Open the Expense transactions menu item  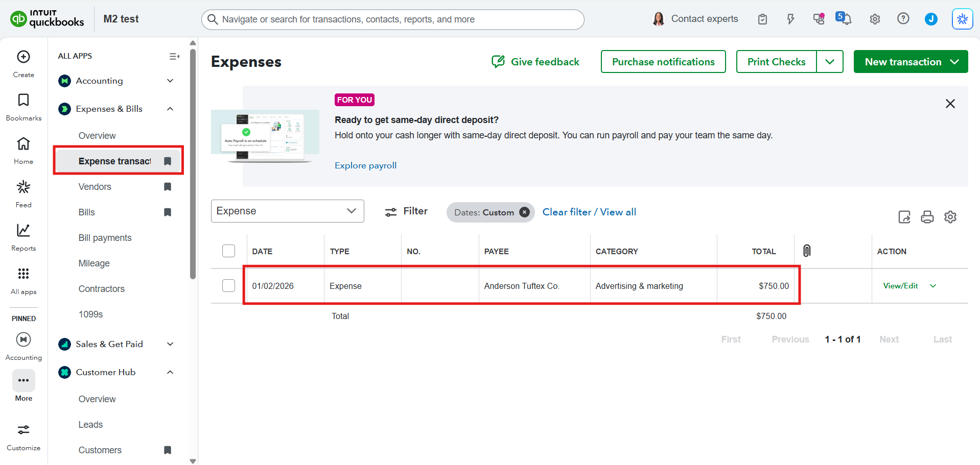pyautogui.click(x=119, y=161)
